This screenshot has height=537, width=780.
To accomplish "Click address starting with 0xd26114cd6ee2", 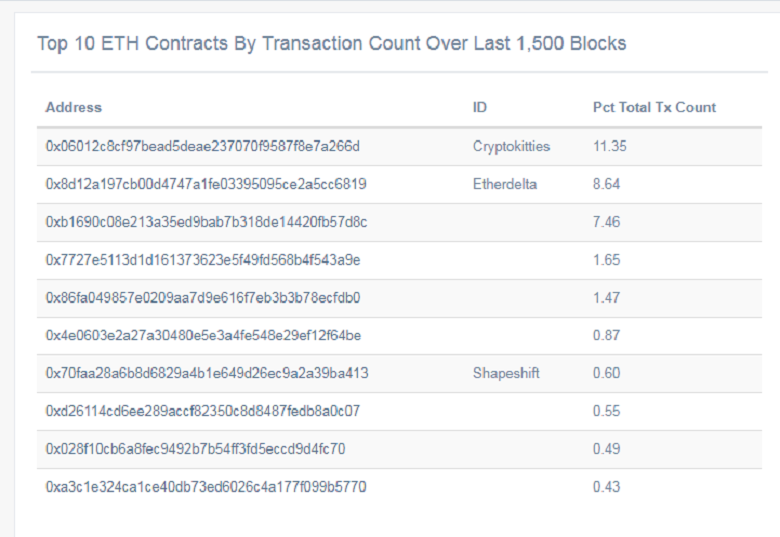I will (x=202, y=411).
